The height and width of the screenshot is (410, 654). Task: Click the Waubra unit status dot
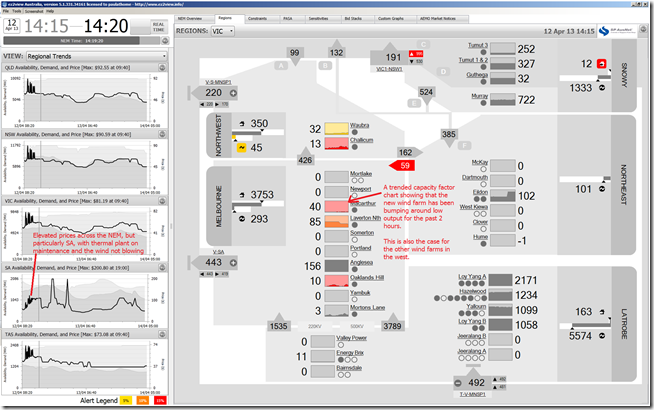tap(355, 132)
